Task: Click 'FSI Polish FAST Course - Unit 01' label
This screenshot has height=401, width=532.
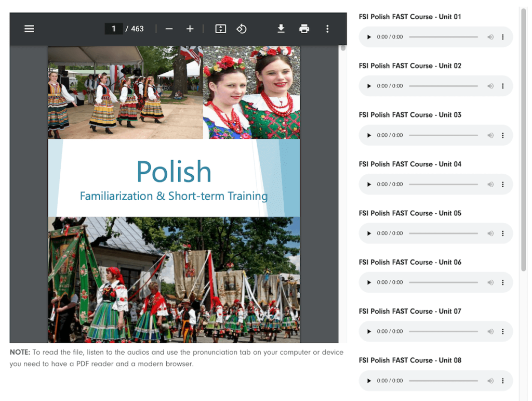Action: pyautogui.click(x=410, y=17)
